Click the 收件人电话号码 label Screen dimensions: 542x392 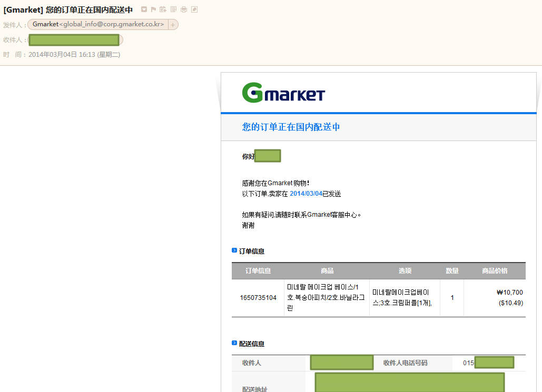click(x=405, y=363)
